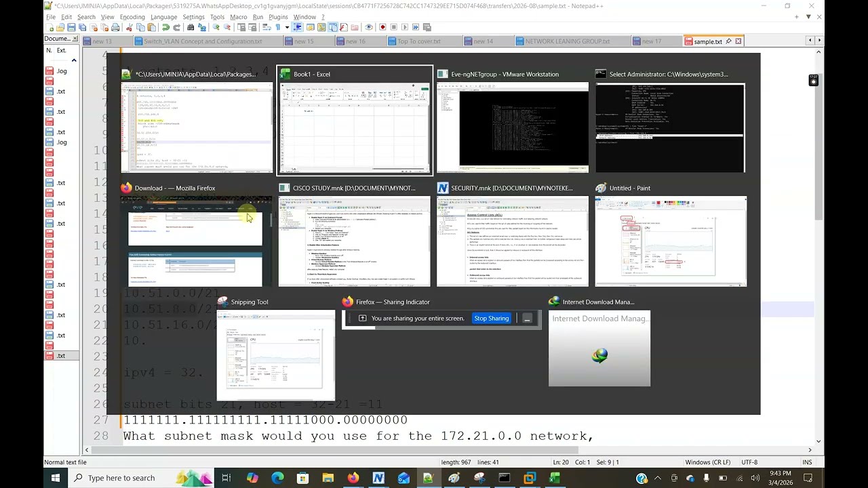Click the Zoom In toolbar icon
The height and width of the screenshot is (488, 868).
(x=216, y=27)
